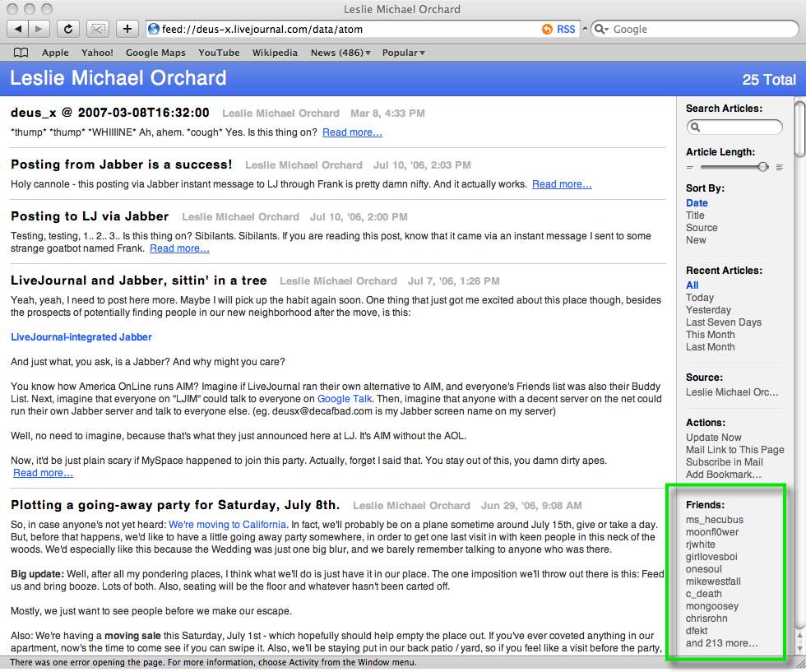
Task: Open Yahoo! bookmark
Action: click(97, 53)
